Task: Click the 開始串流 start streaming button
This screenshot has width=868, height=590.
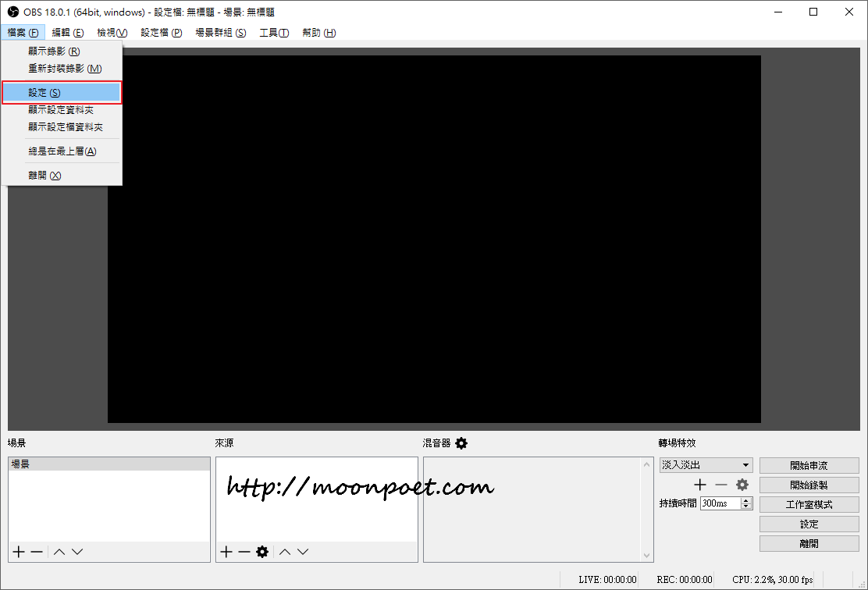Action: pos(809,465)
